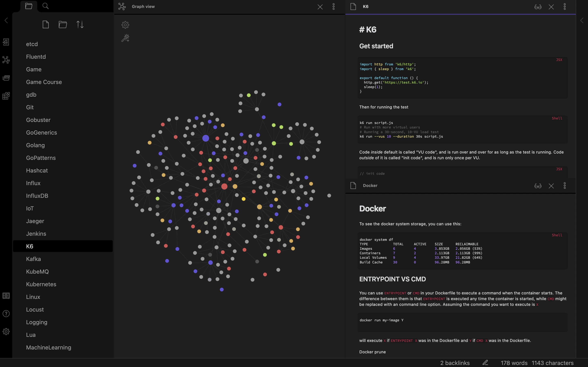The width and height of the screenshot is (588, 367).
Task: Open graph settings gear icon
Action: coord(125,25)
